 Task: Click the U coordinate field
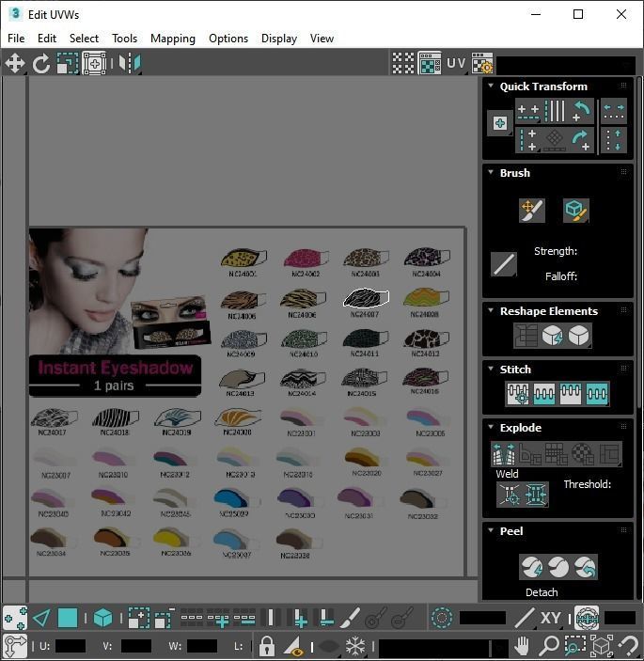click(x=71, y=646)
